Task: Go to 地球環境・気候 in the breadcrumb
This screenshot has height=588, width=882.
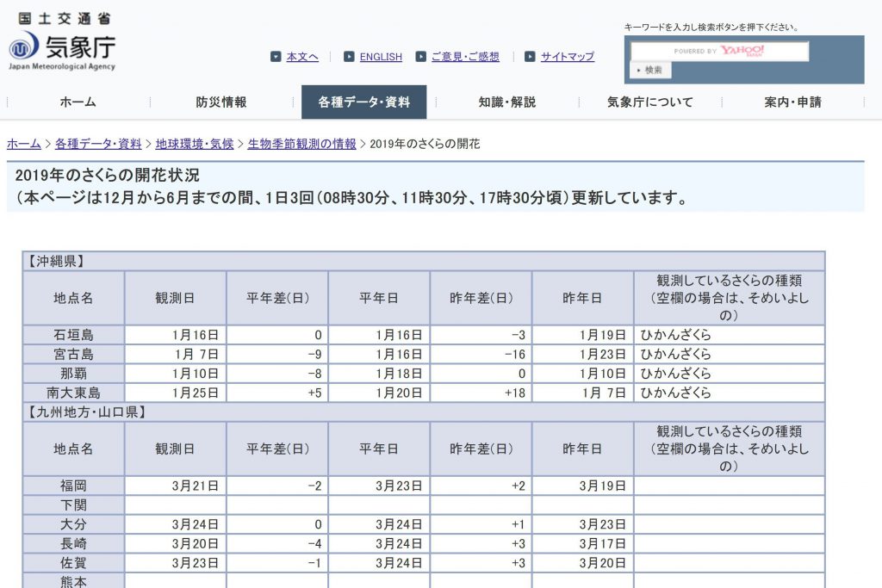Action: (x=195, y=144)
